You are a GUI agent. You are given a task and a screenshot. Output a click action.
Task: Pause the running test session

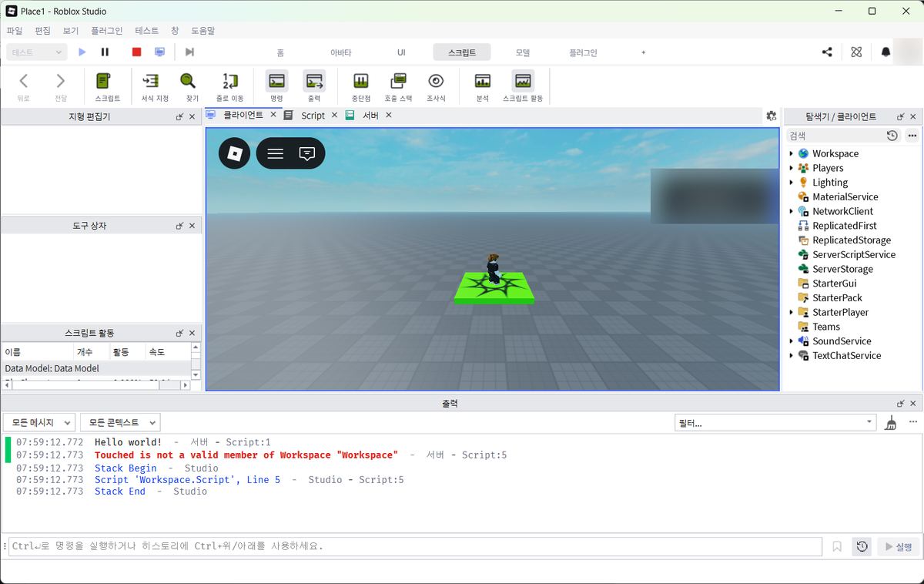(x=105, y=52)
